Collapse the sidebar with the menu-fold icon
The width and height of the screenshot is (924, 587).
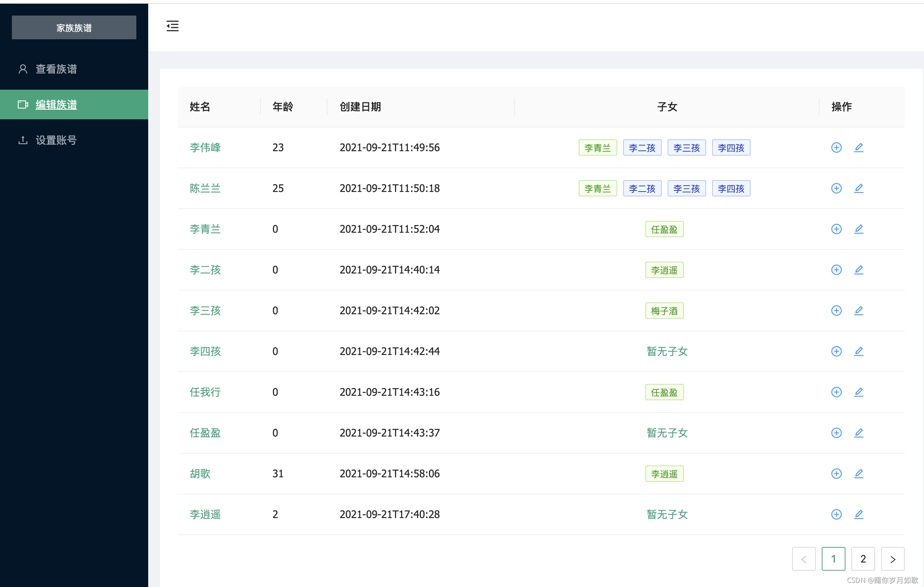(x=173, y=26)
